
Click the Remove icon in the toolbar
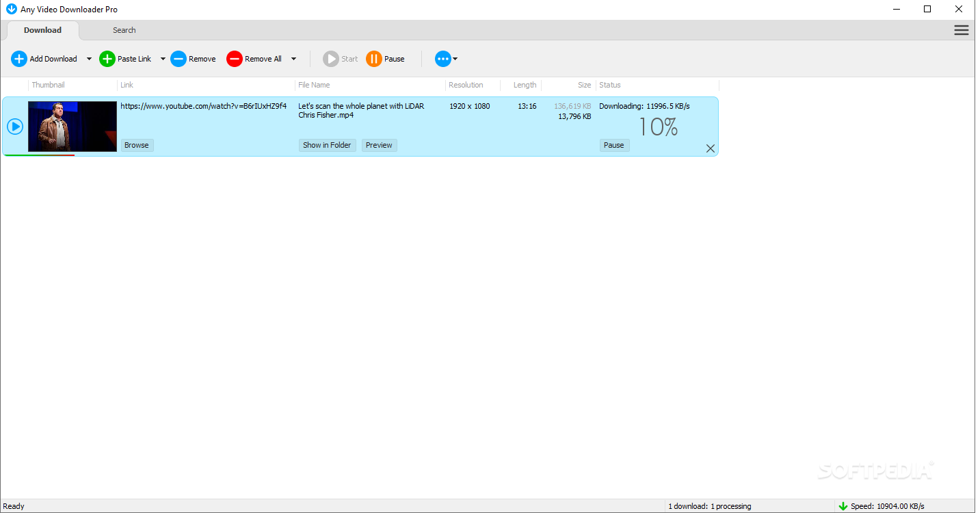(178, 59)
